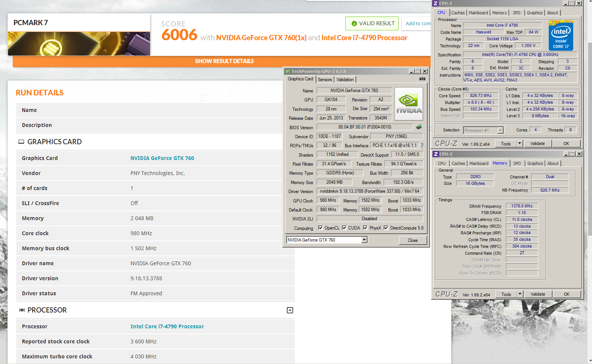Viewport: 592px width, 364px height.
Task: Toggle the PhysX checkbox
Action: pyautogui.click(x=365, y=228)
